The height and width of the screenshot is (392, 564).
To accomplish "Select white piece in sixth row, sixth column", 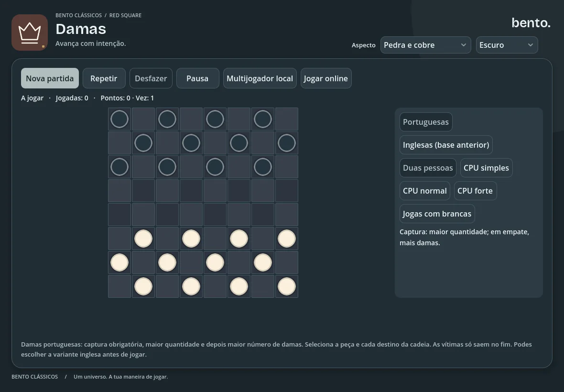I will 239,239.
